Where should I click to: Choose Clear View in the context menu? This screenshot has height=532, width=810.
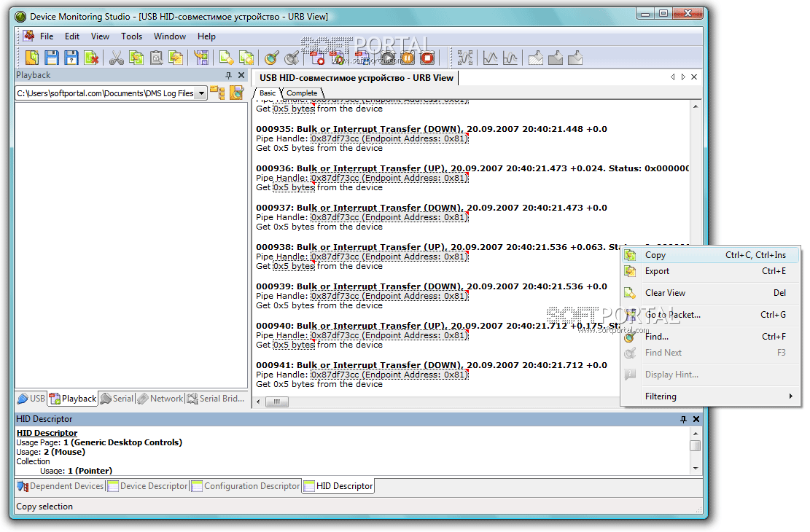(x=711, y=293)
